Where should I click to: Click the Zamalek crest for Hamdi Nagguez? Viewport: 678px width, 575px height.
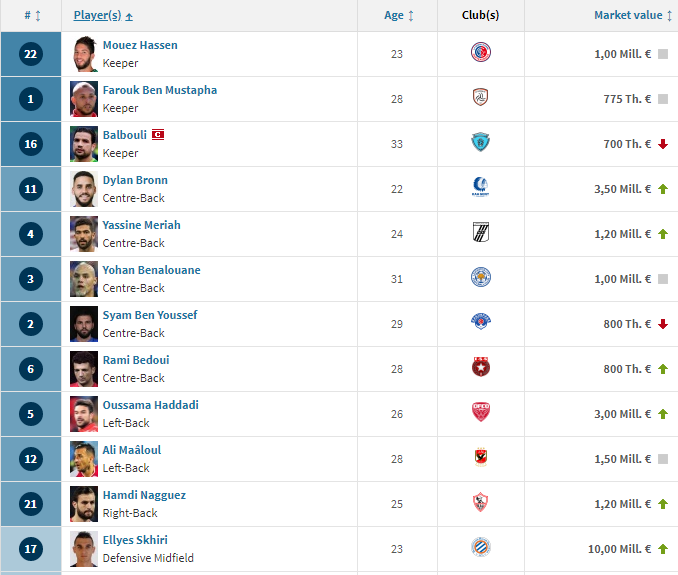pyautogui.click(x=480, y=502)
